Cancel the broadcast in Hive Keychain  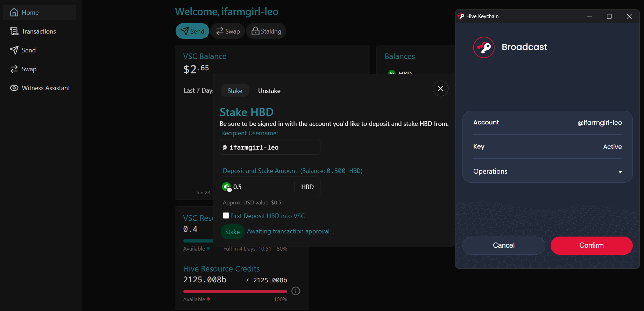pyautogui.click(x=504, y=245)
